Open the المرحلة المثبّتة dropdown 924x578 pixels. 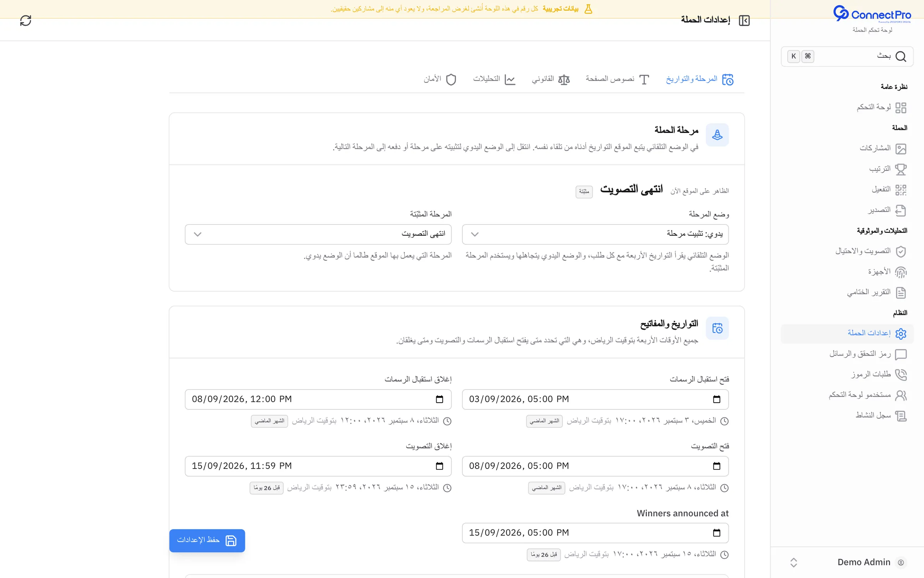click(318, 234)
